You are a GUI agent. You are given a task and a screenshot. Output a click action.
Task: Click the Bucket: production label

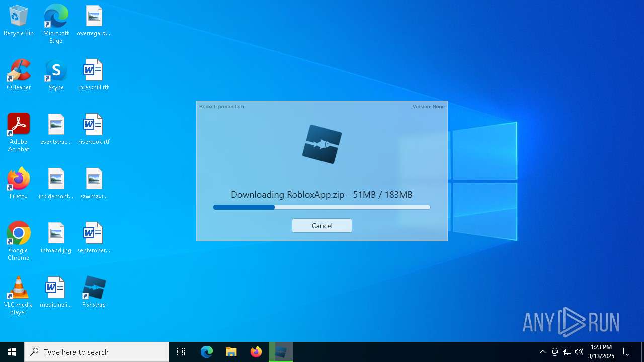[x=221, y=107]
